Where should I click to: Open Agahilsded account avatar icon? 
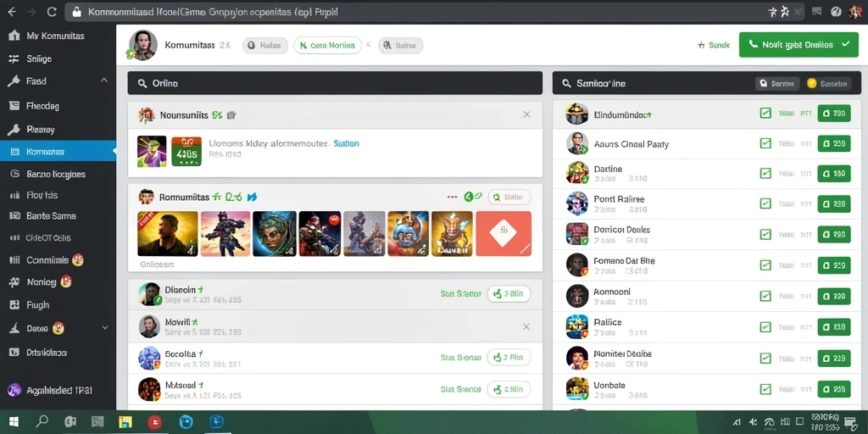click(x=14, y=390)
